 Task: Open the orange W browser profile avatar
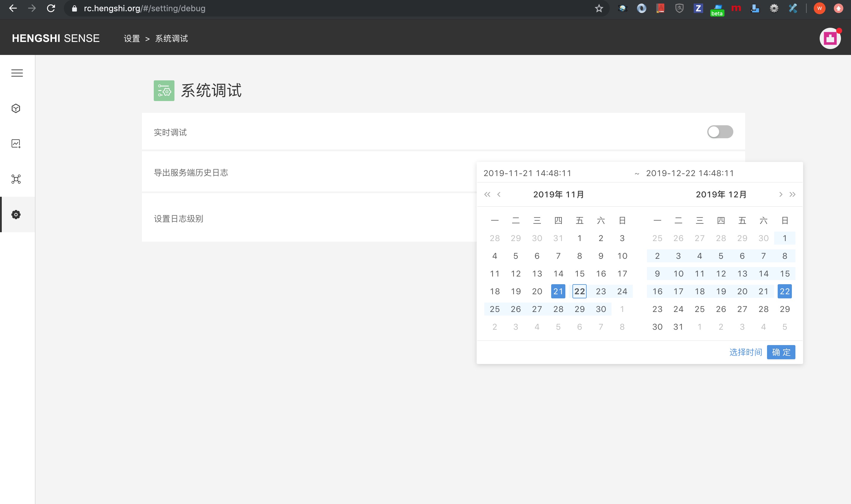(819, 8)
